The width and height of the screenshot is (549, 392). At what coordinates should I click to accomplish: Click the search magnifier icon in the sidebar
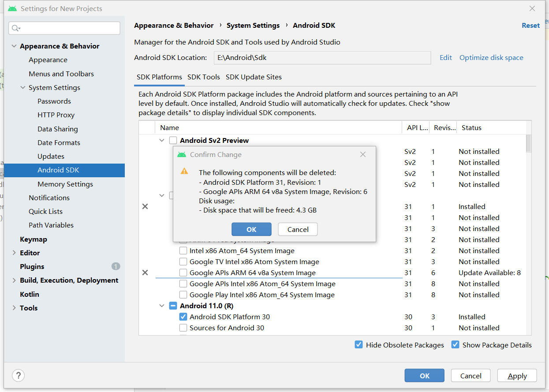pyautogui.click(x=15, y=28)
